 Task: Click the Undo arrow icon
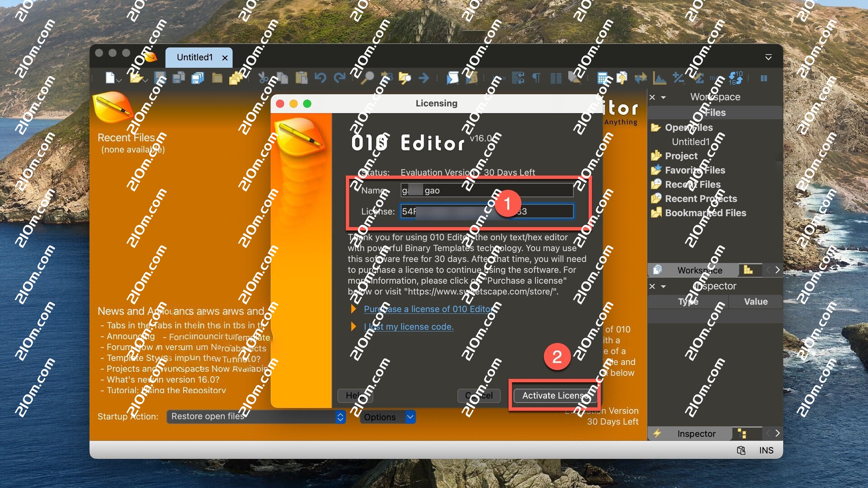click(x=320, y=78)
